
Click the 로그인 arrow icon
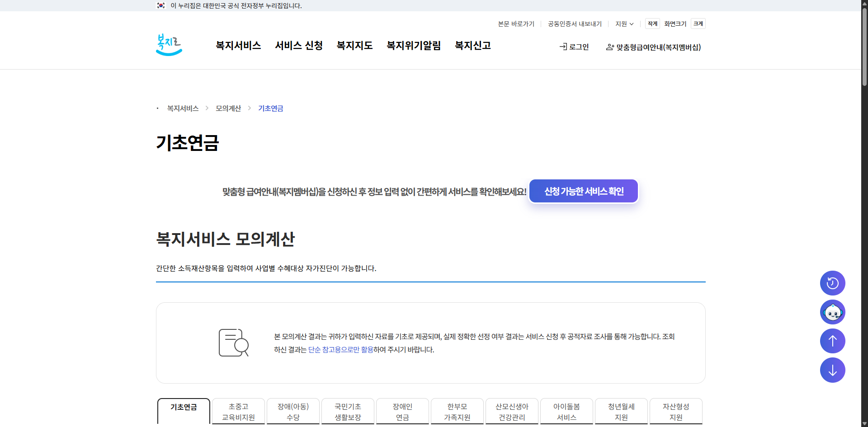pyautogui.click(x=563, y=47)
